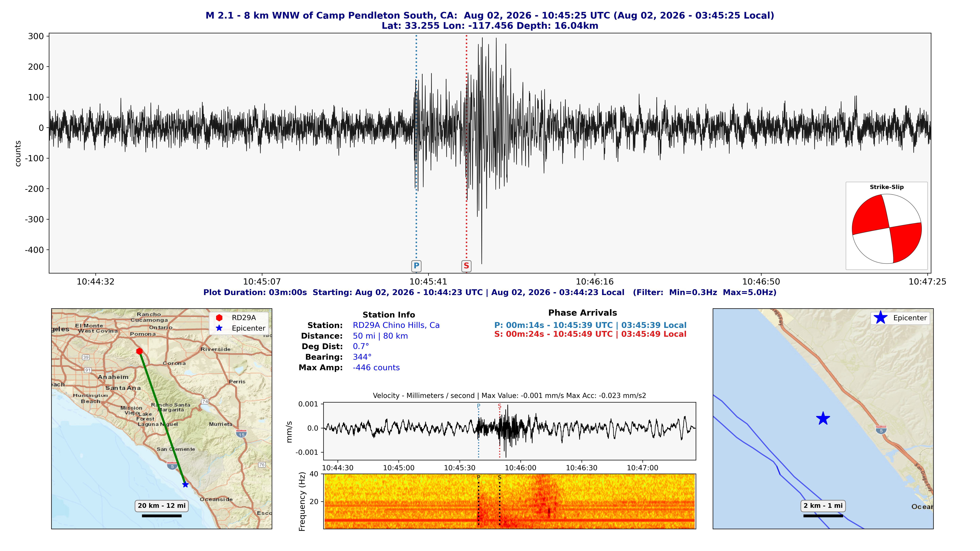Click the black scale bar under '20 km - 12 mi'
The image size is (980, 551).
162,516
